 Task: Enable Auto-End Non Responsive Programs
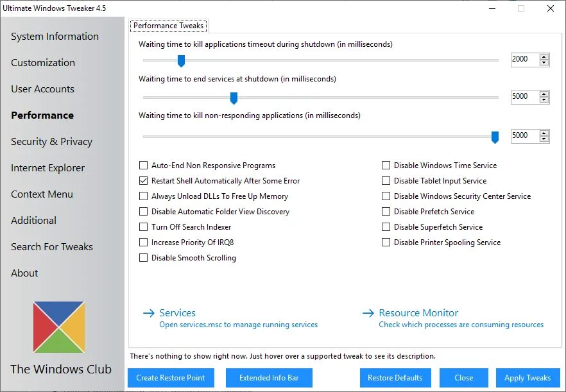(143, 166)
